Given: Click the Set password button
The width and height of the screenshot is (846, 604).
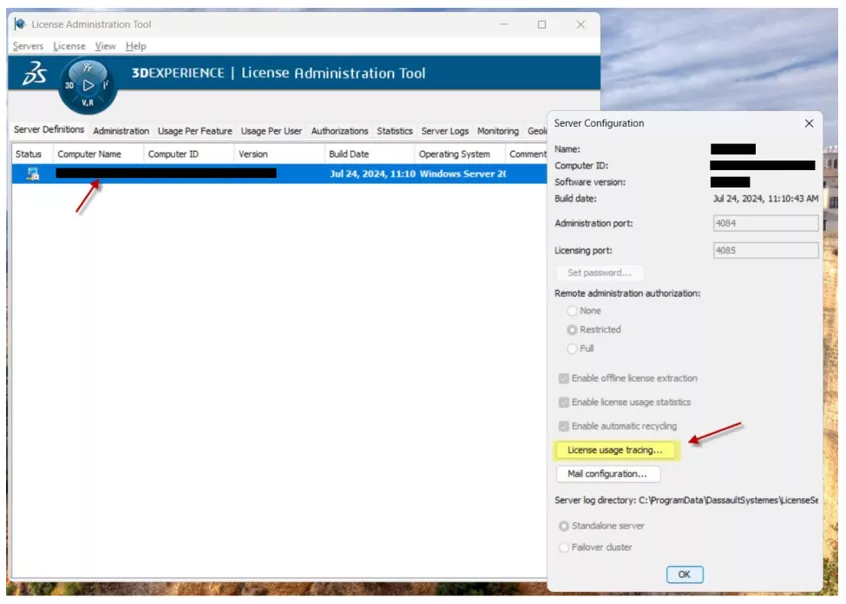Looking at the screenshot, I should pyautogui.click(x=599, y=273).
